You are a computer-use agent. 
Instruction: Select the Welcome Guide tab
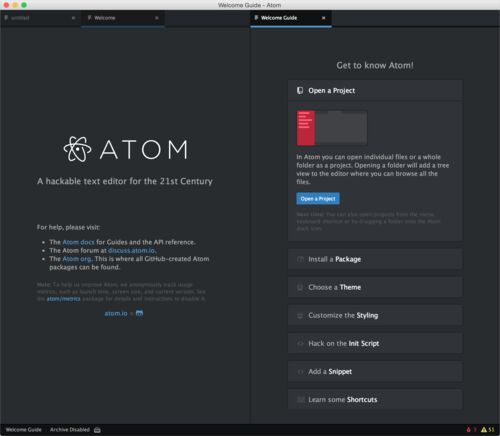[291, 18]
